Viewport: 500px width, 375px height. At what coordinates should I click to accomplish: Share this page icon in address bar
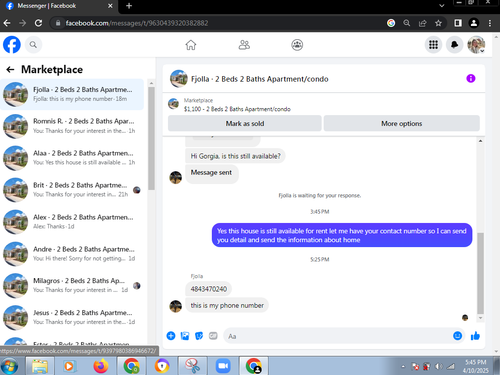(x=422, y=23)
